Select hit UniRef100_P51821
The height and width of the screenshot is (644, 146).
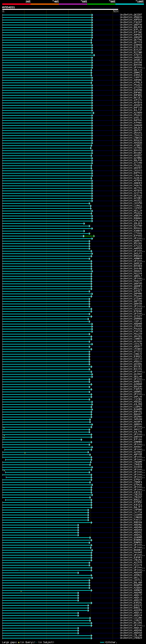click(131, 165)
